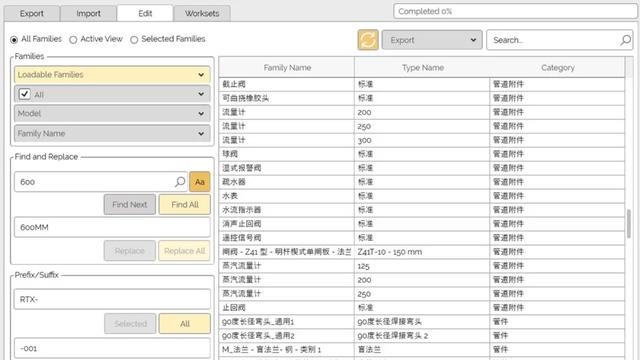Viewport: 640px width, 360px height.
Task: Select the 盲法兰 type name cell
Action: (x=422, y=349)
